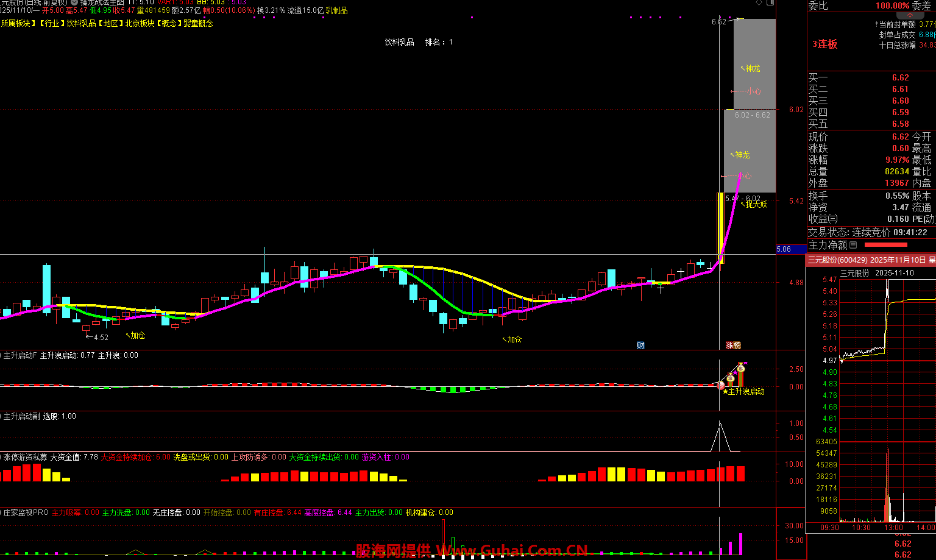Click the panel layout icon at chart top-right

(771, 3)
